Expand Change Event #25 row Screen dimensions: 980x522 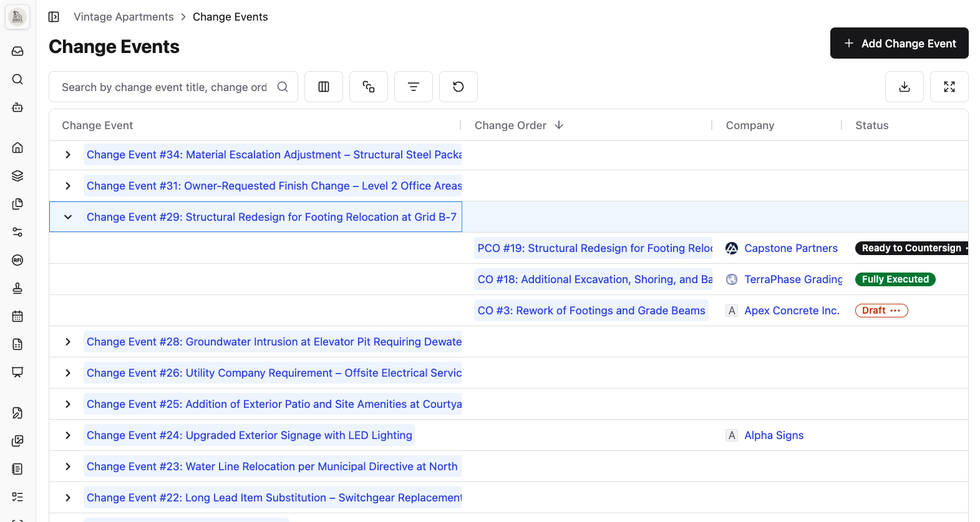click(68, 404)
